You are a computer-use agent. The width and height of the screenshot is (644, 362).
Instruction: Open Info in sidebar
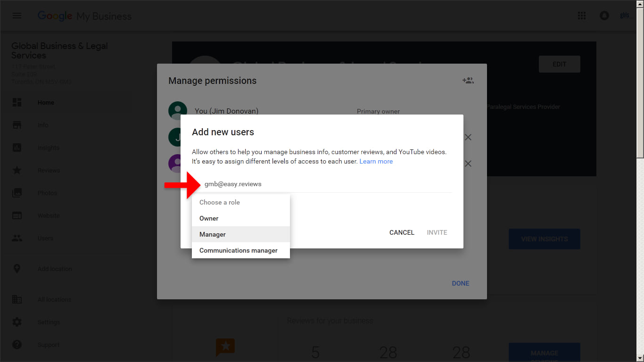[x=43, y=125]
